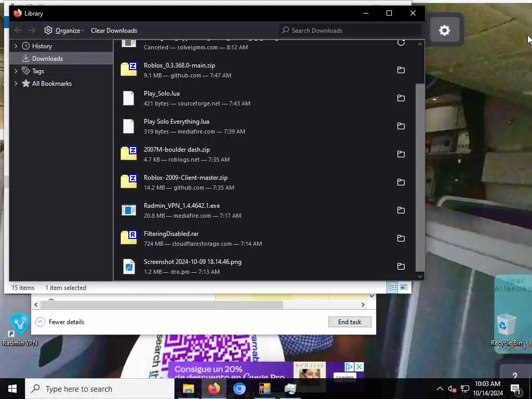Switch to details list view icon
This screenshot has height=399, width=532.
point(392,287)
